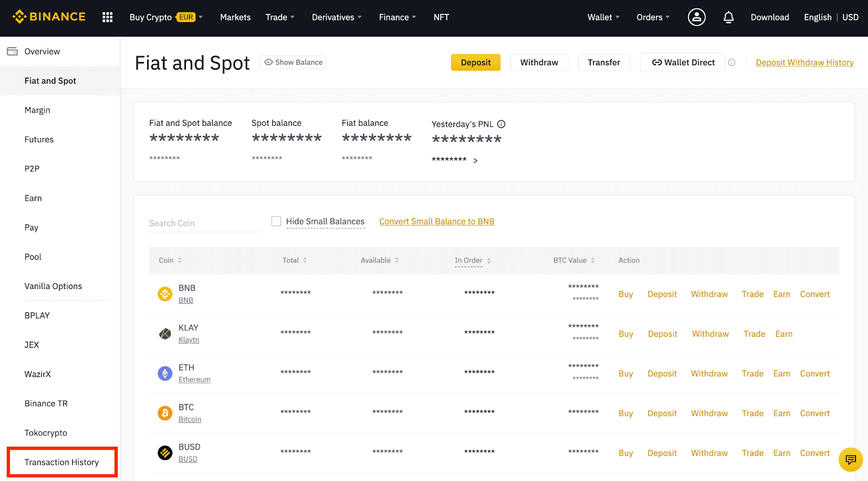The width and height of the screenshot is (868, 481).
Task: Toggle Show Balance visibility
Action: [x=292, y=62]
